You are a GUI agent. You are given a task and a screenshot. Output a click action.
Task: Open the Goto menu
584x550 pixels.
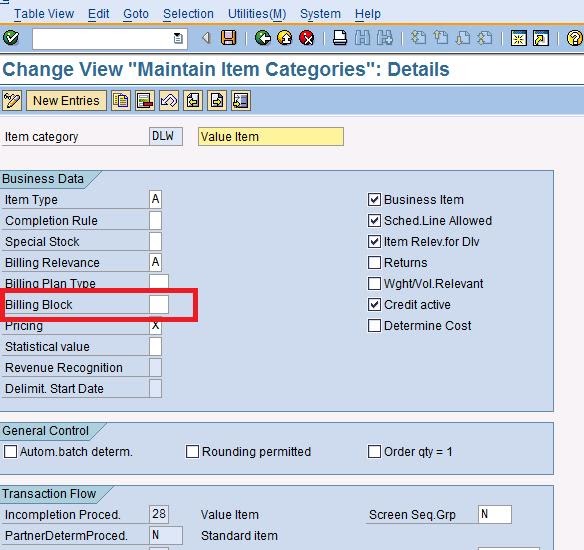[136, 14]
